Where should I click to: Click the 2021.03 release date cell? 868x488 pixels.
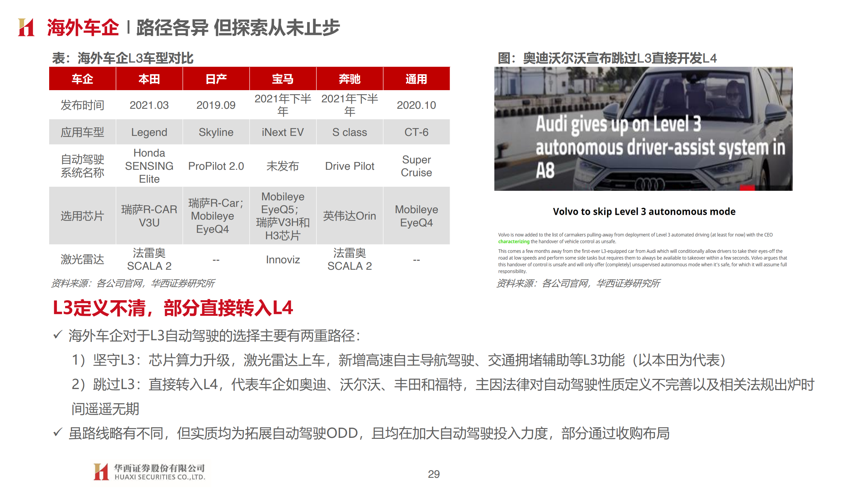(x=149, y=105)
